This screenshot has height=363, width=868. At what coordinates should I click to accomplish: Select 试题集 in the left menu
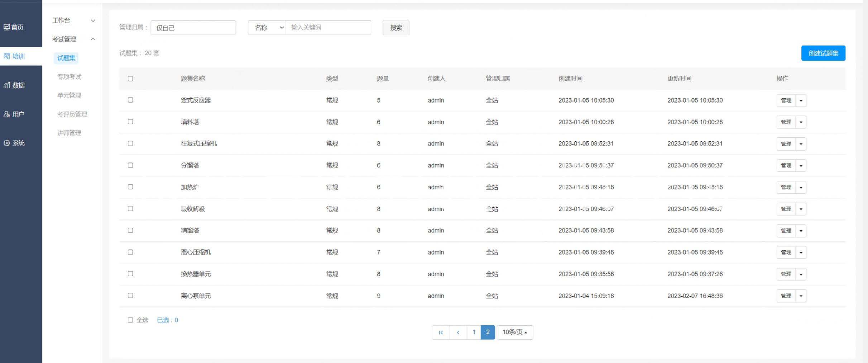[x=66, y=58]
